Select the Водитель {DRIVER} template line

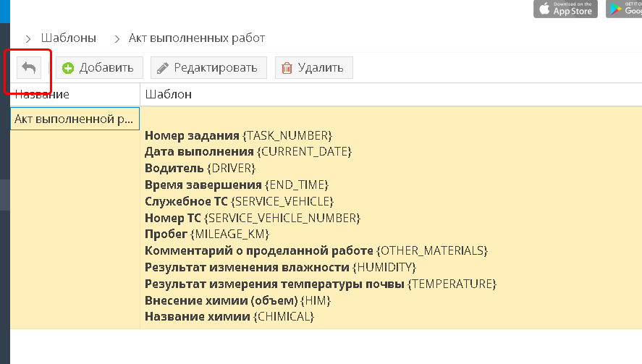pyautogui.click(x=200, y=168)
